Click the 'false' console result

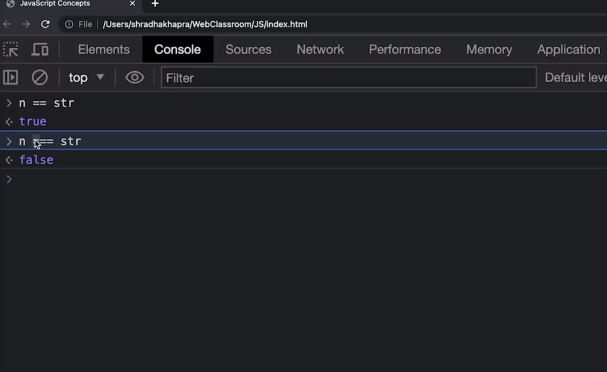click(36, 160)
